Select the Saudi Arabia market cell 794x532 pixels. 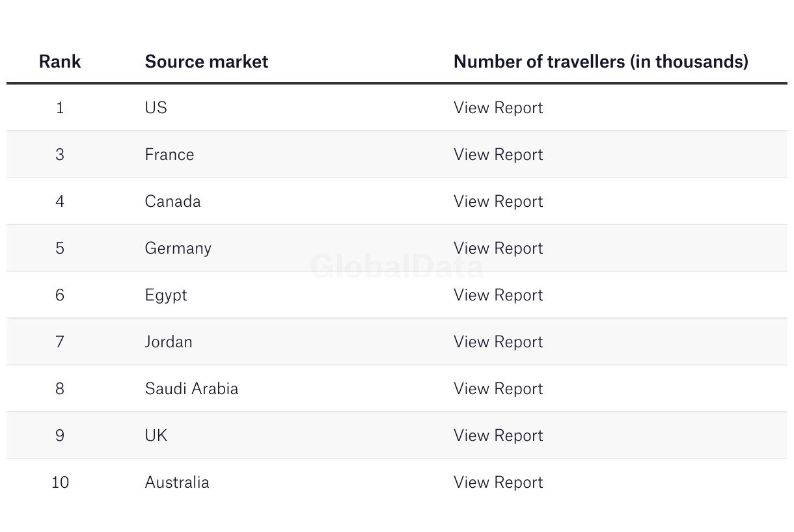point(191,389)
